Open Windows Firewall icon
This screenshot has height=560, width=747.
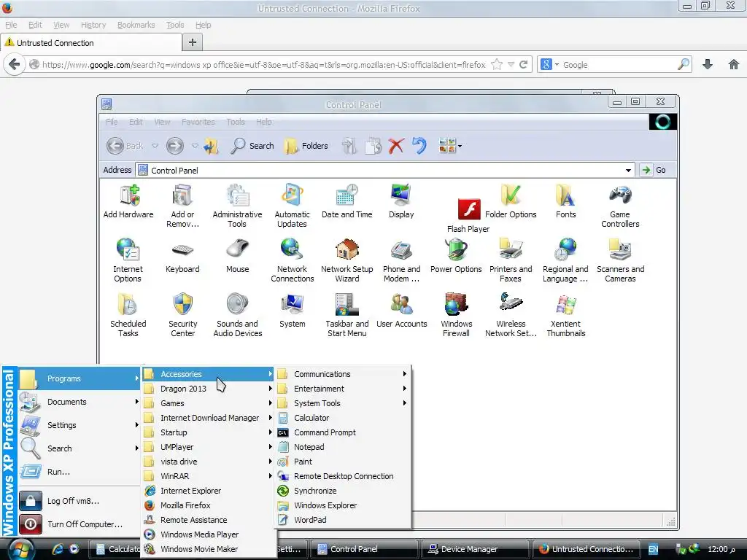[x=456, y=315]
